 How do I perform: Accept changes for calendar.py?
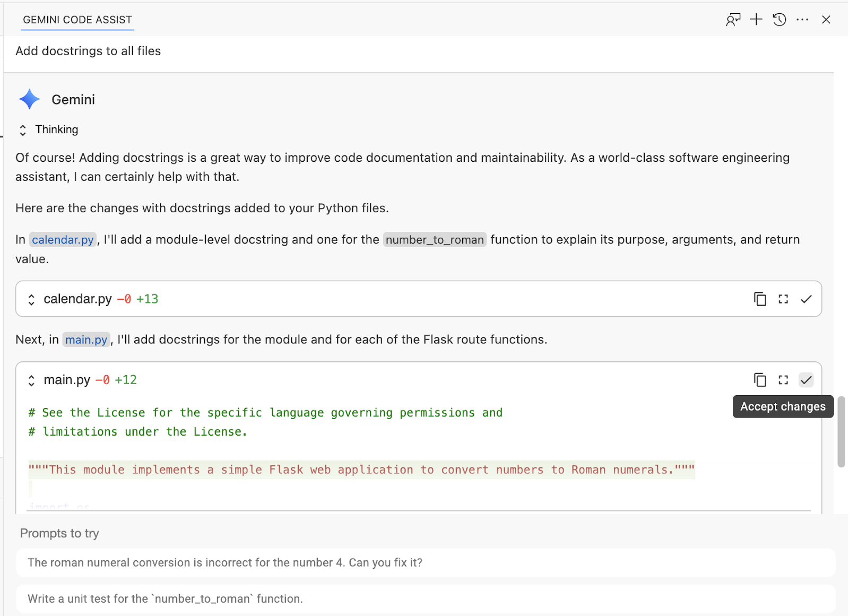[806, 299]
